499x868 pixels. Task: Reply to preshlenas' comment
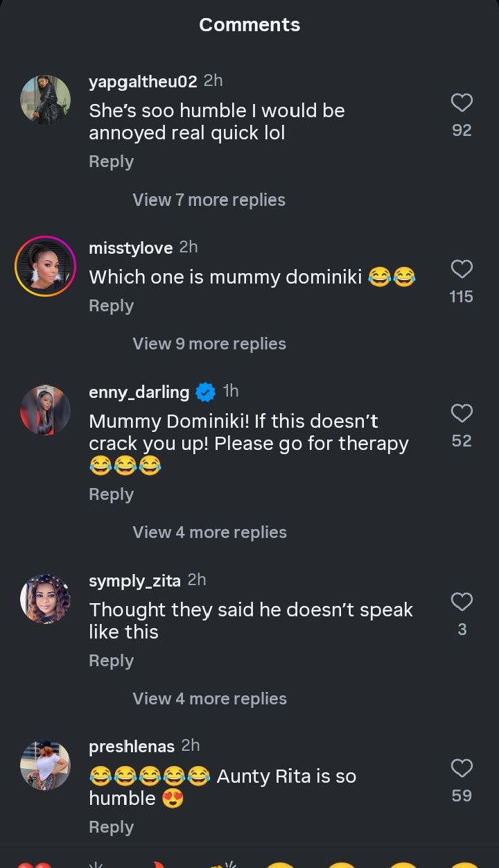click(x=111, y=827)
